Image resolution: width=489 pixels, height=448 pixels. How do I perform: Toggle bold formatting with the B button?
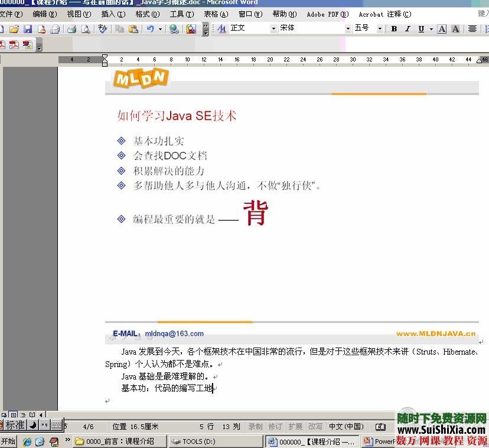(x=395, y=28)
